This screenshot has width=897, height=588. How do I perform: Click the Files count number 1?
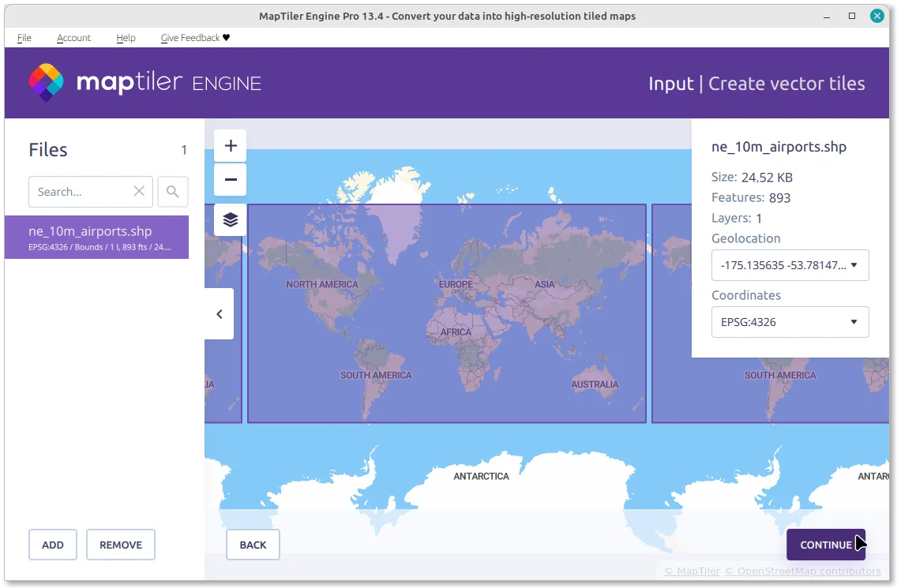pyautogui.click(x=184, y=150)
